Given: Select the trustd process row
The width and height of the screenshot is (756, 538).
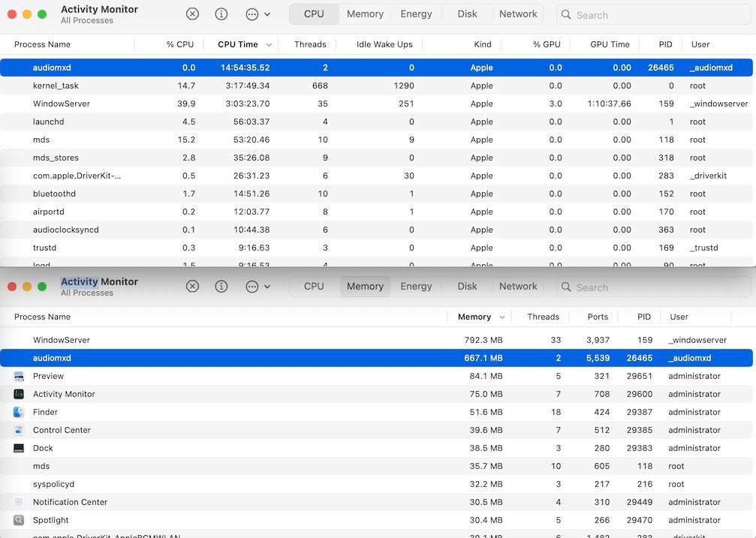Looking at the screenshot, I should [377, 248].
